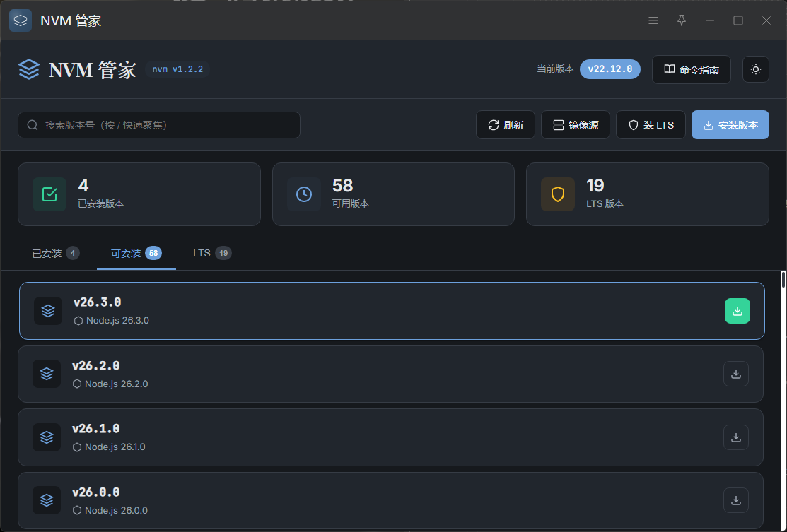The width and height of the screenshot is (787, 532).
Task: Select the v26.2.0 version title
Action: pyautogui.click(x=96, y=365)
